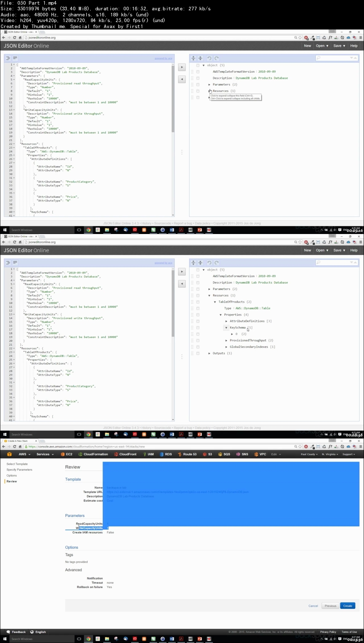Open the Route 53 shortcut in the AWS navigation bar

coord(187,454)
